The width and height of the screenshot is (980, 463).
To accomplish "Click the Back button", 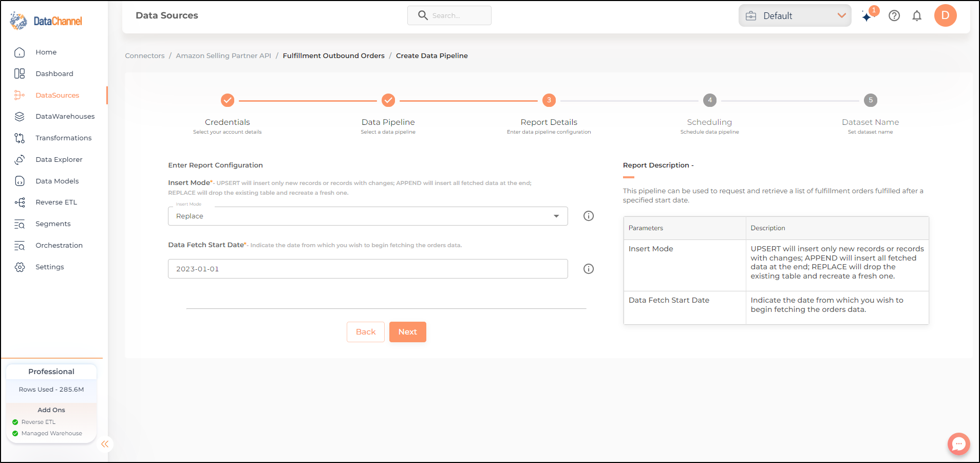I will (x=366, y=332).
